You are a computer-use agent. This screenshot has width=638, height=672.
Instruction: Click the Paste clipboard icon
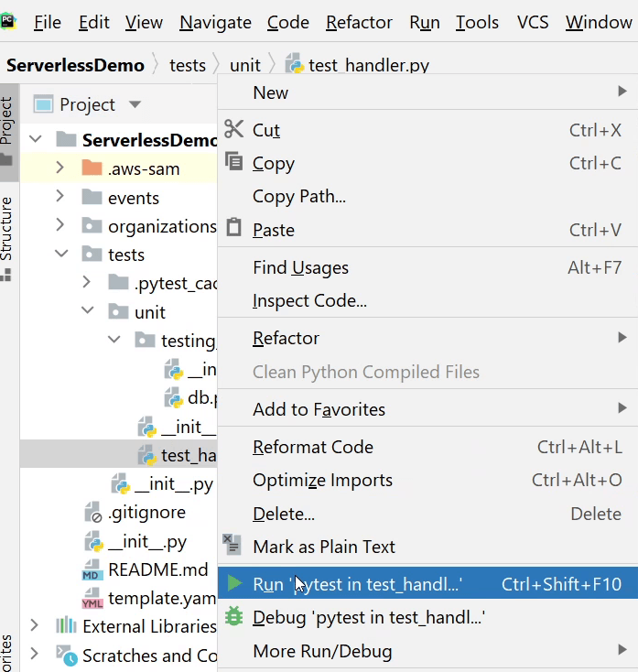coord(234,228)
